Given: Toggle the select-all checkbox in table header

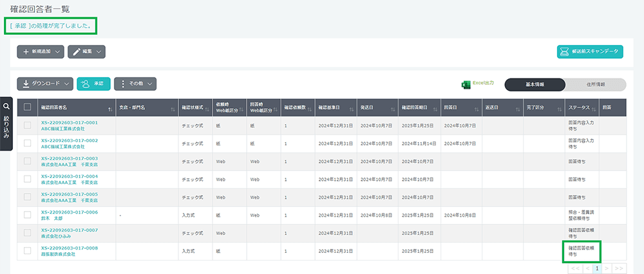Looking at the screenshot, I should click(27, 107).
